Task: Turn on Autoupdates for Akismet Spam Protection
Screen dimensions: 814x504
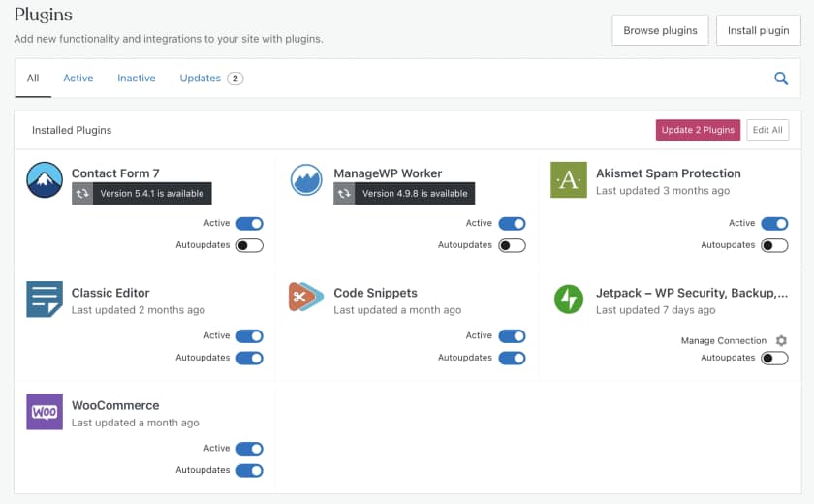Action: pyautogui.click(x=774, y=245)
